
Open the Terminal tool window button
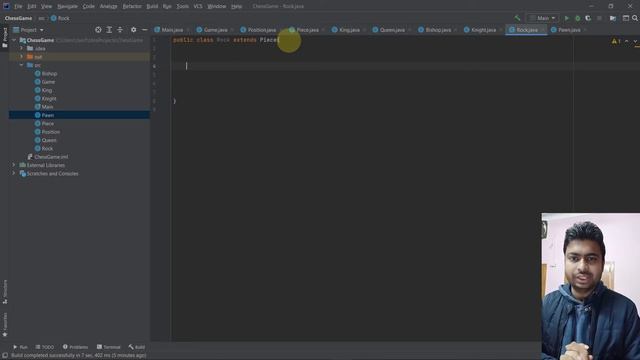tap(109, 347)
